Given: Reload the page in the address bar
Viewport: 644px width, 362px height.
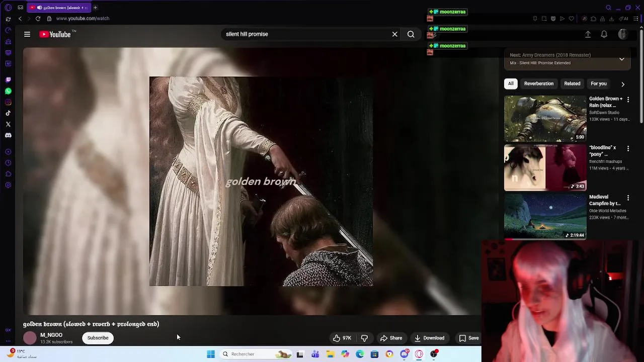Looking at the screenshot, I should (38, 19).
